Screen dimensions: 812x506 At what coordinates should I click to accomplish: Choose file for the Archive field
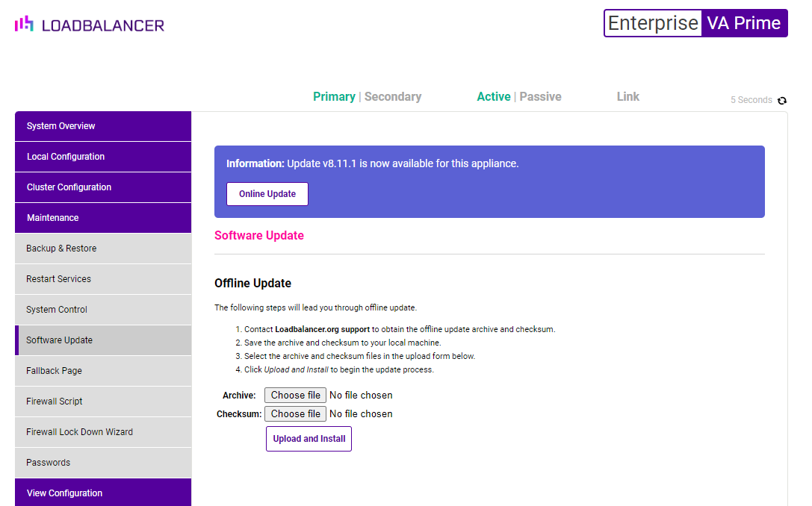295,396
